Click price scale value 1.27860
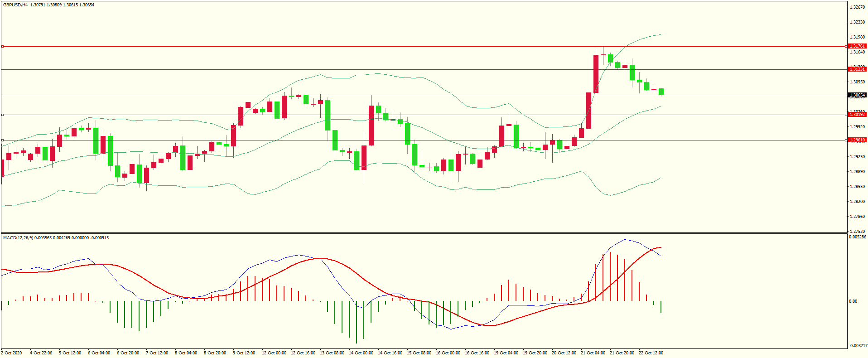Viewport: 868px width, 358px height. (x=858, y=217)
